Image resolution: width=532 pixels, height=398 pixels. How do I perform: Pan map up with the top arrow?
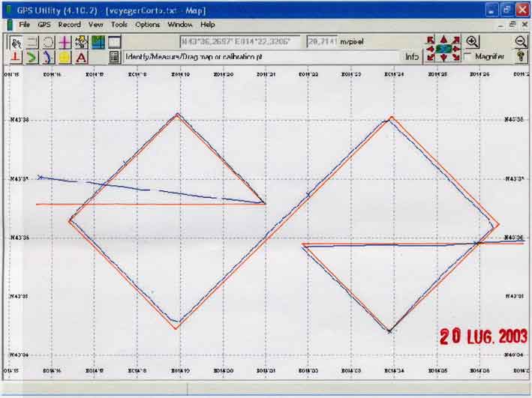pyautogui.click(x=443, y=38)
